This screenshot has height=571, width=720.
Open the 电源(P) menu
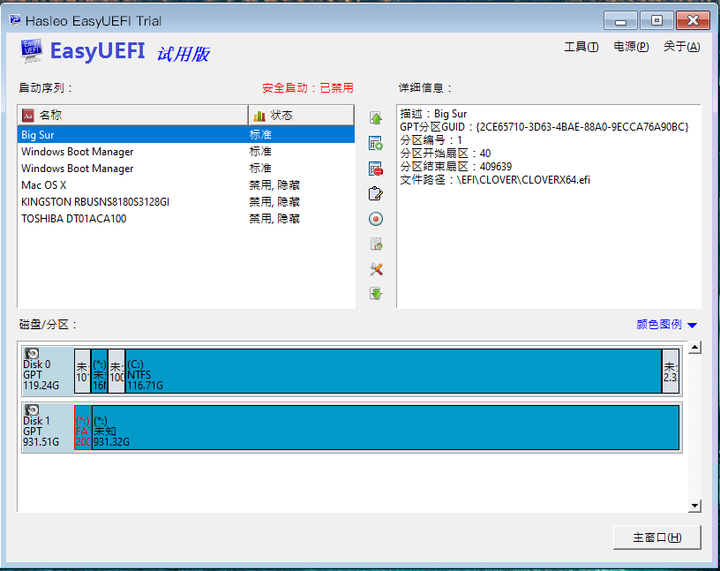[631, 46]
